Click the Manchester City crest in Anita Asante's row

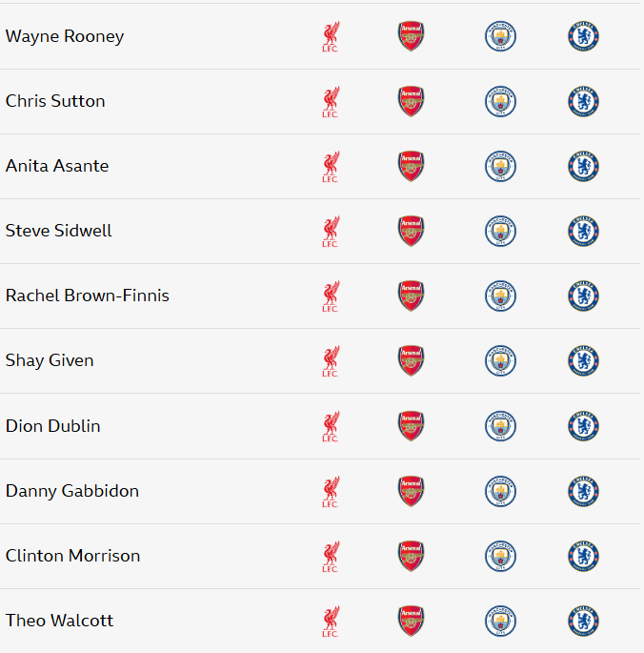pos(500,167)
